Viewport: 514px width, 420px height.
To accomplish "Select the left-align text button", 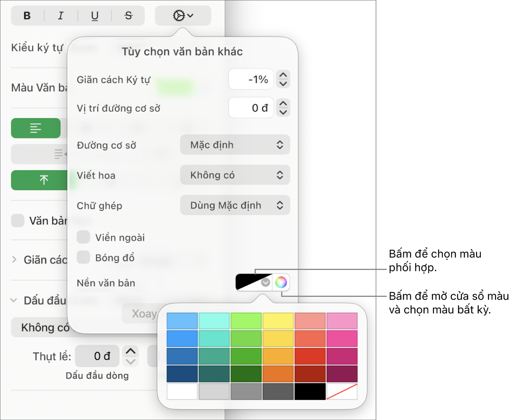I will coord(36,128).
